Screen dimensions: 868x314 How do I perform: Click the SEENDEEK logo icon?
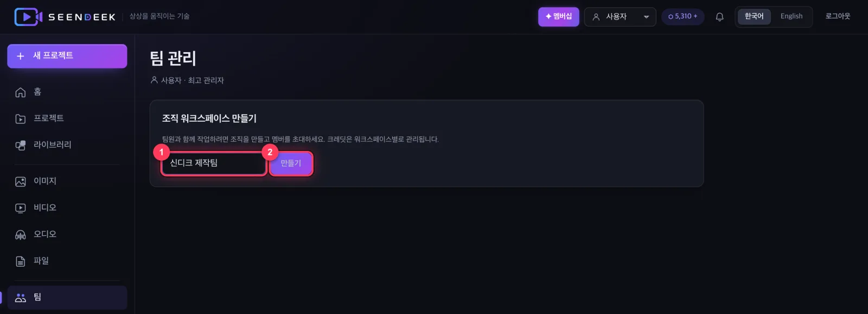coord(28,17)
